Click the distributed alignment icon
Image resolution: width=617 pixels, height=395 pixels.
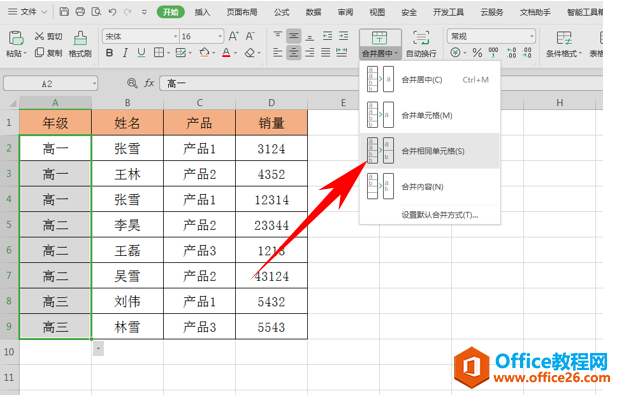click(342, 52)
